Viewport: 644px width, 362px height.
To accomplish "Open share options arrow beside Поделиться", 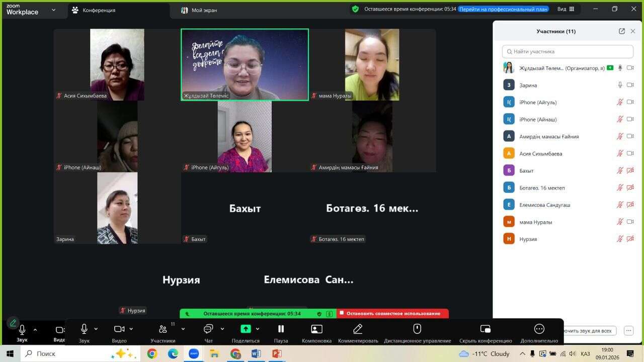I will (258, 329).
